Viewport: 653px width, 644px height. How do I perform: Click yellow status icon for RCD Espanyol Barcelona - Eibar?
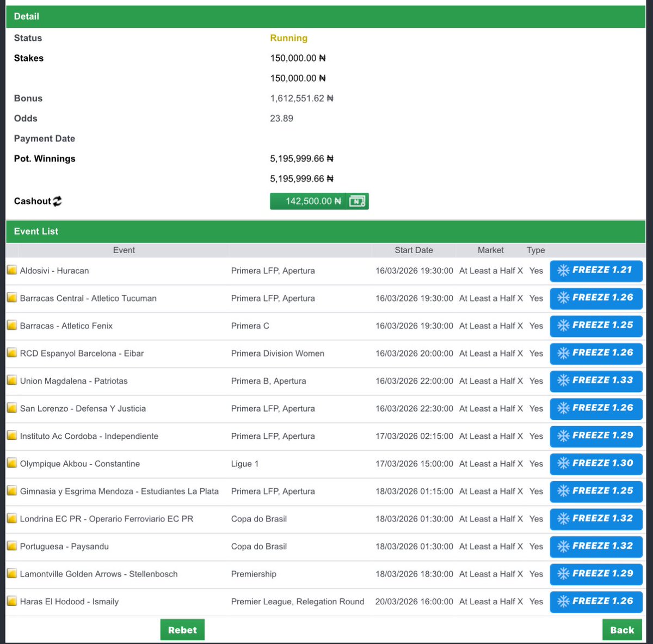(12, 353)
